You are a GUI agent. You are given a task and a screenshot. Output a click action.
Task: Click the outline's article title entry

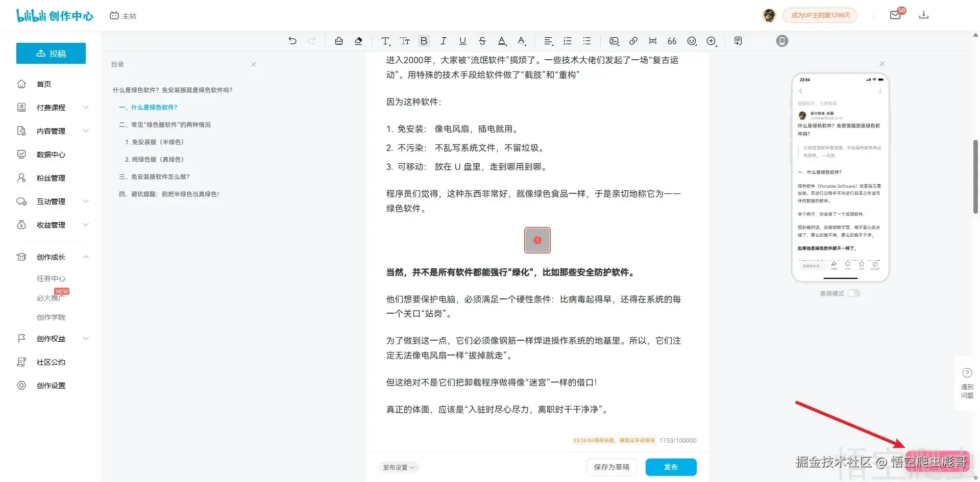point(173,90)
